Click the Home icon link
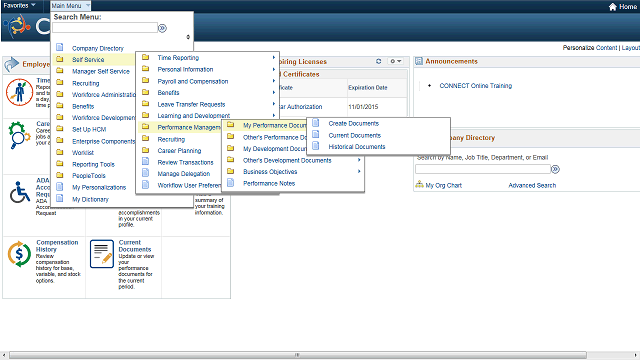The image size is (640, 360). [x=622, y=7]
